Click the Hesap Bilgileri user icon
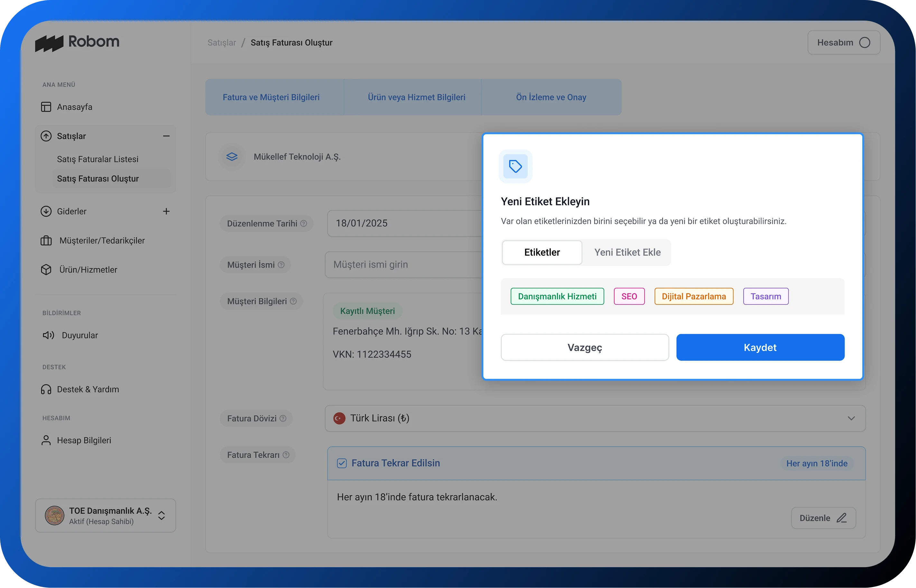Screen dimensions: 916x588 (x=46, y=440)
